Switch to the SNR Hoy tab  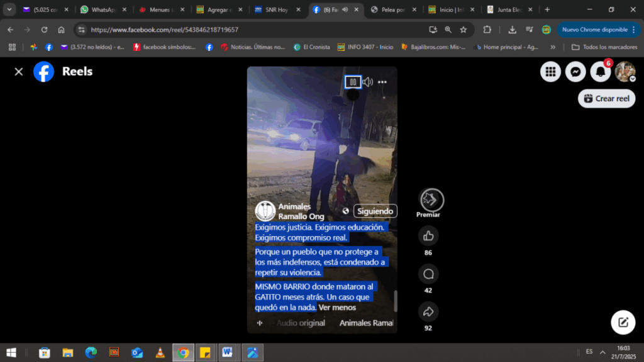coord(275,9)
